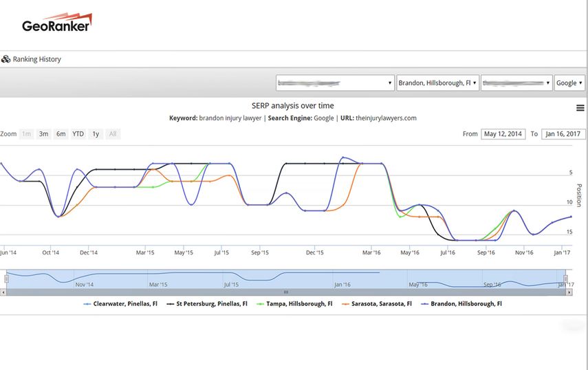Click the Dec '15 axis label

tap(314, 252)
